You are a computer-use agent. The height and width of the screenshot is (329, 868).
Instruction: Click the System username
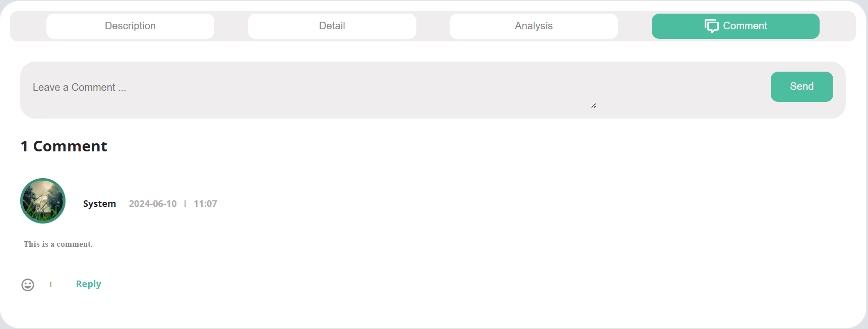point(99,204)
